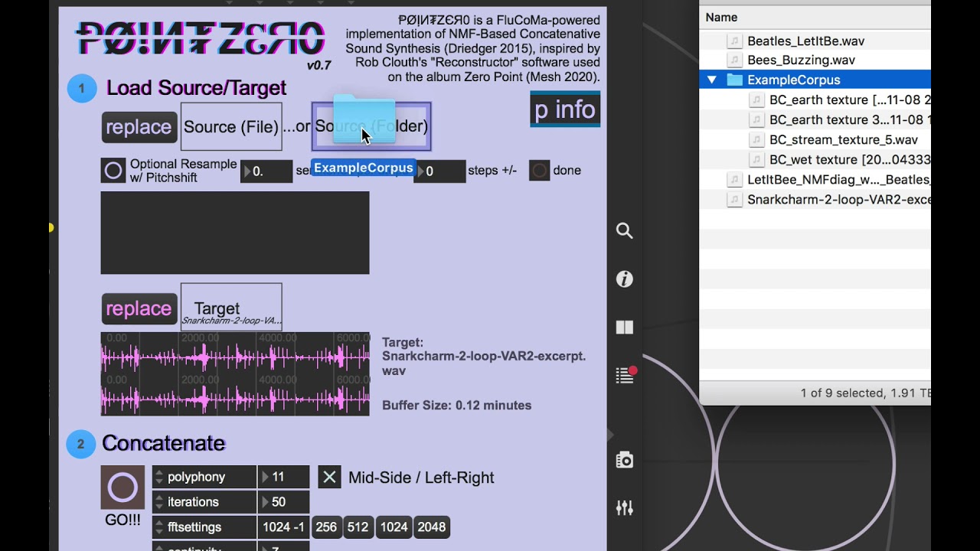This screenshot has width=980, height=551.
Task: Toggle the Mid-Side / Left-Right X checkbox
Action: point(329,478)
